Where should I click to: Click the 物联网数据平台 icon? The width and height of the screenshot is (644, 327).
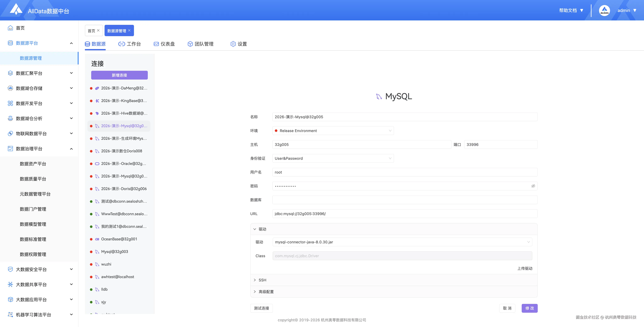tap(10, 133)
